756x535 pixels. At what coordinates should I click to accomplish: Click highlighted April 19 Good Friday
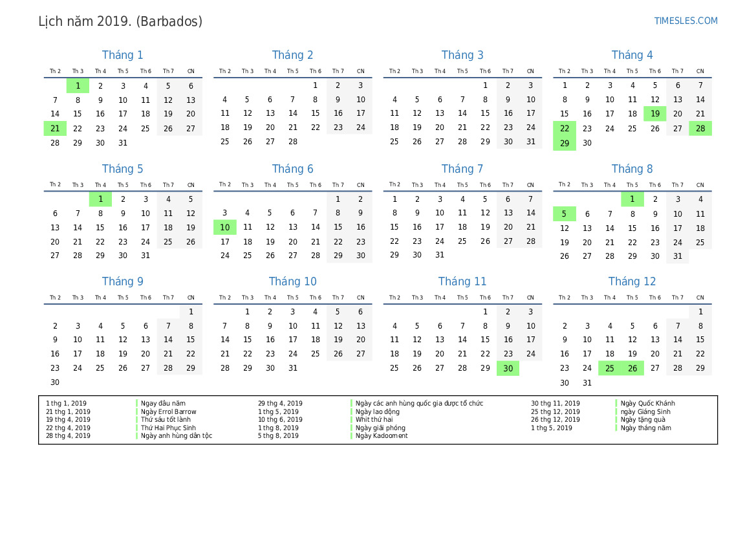point(654,114)
